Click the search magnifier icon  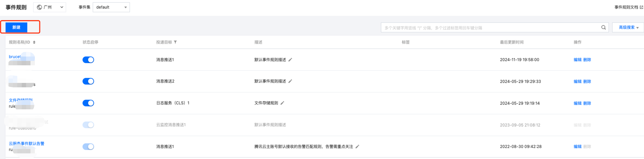(603, 28)
